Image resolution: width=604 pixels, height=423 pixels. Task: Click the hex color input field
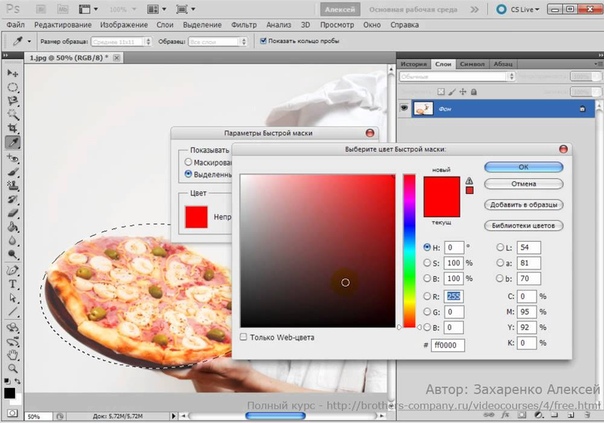pyautogui.click(x=445, y=344)
